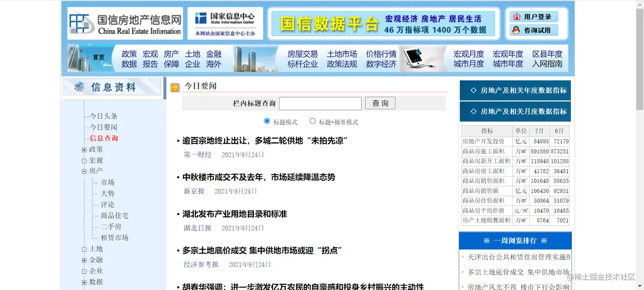
Task: Click the 查询 search button
Action: (379, 102)
